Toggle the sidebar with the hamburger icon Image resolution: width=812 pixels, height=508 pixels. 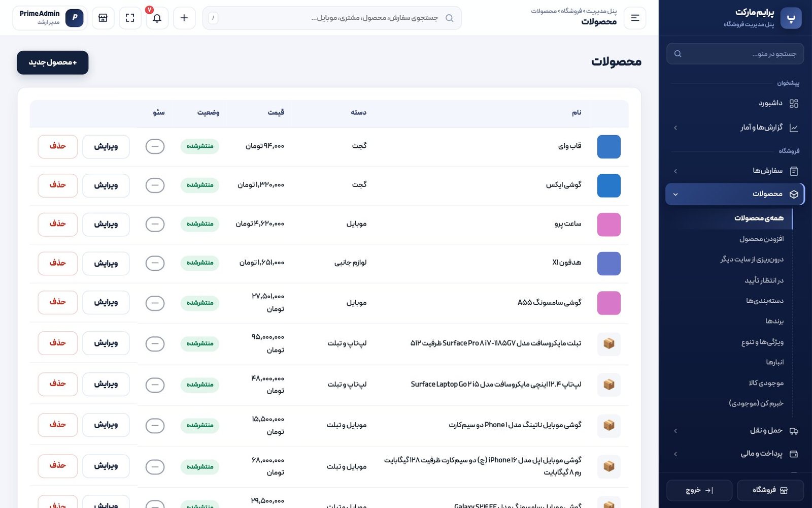pyautogui.click(x=635, y=18)
